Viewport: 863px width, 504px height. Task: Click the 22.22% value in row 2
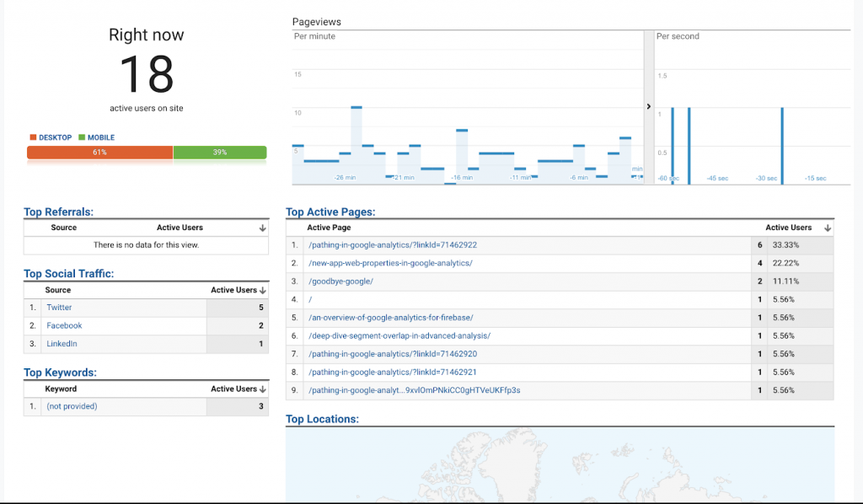tap(786, 263)
